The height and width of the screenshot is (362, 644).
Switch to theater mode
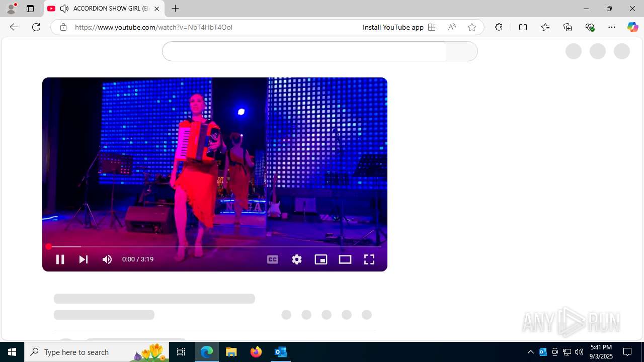(x=345, y=259)
